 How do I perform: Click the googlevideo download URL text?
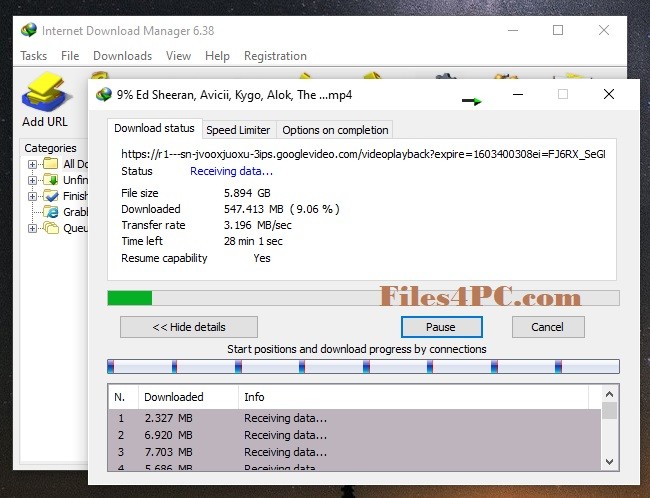(363, 154)
